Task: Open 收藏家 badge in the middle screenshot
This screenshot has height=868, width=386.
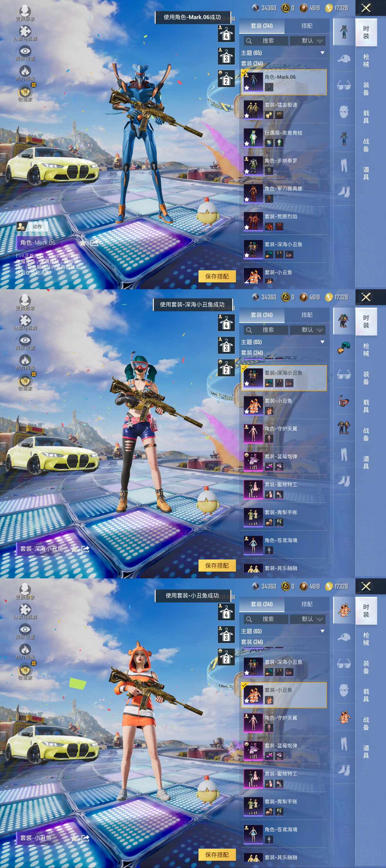Action: [25, 383]
